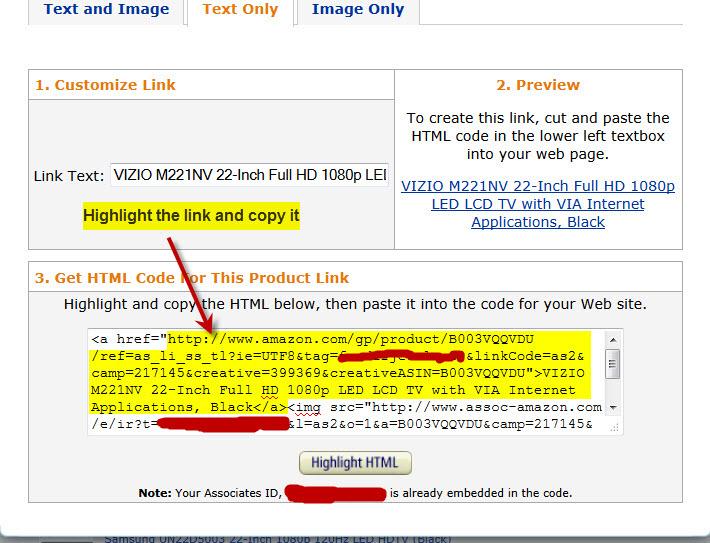This screenshot has width=710, height=543.
Task: Click the Link Text input field
Action: coord(250,175)
